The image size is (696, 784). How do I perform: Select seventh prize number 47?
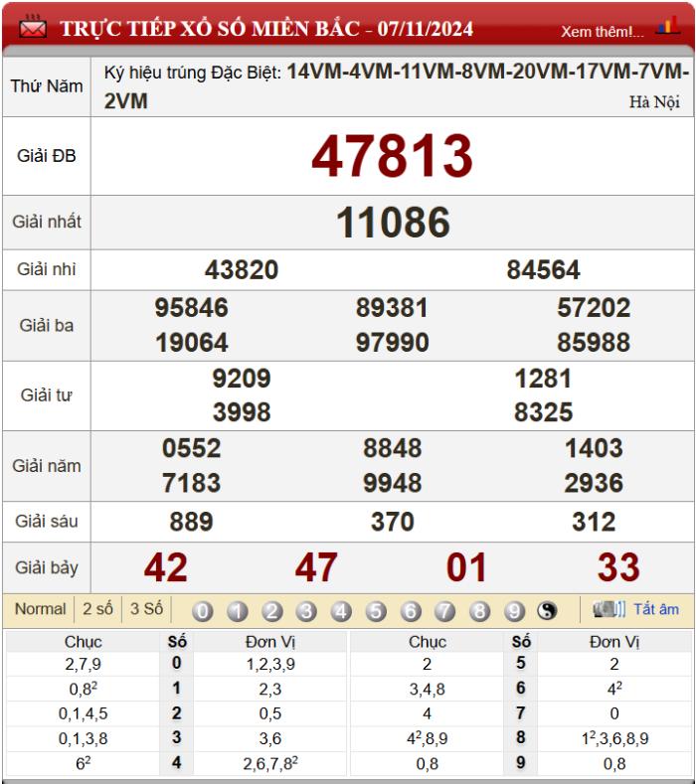(x=317, y=567)
